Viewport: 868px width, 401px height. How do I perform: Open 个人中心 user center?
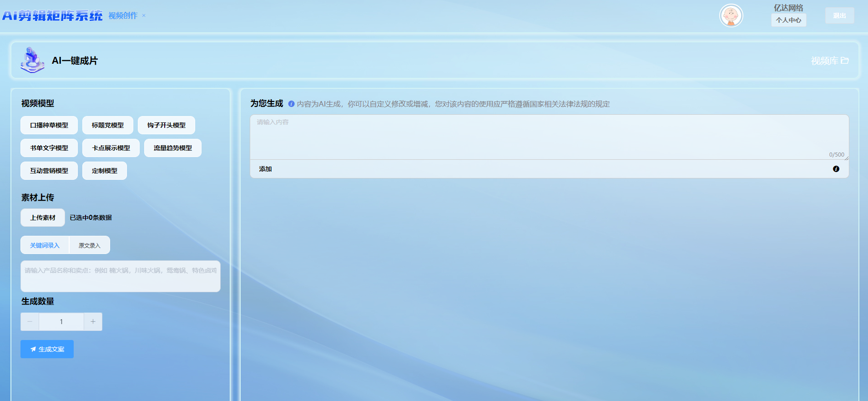(x=788, y=20)
